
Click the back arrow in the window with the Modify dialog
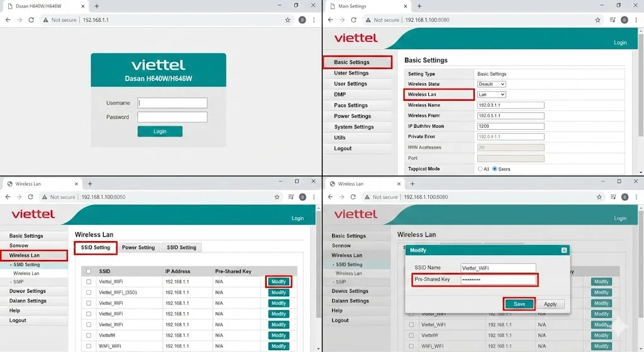(x=330, y=197)
